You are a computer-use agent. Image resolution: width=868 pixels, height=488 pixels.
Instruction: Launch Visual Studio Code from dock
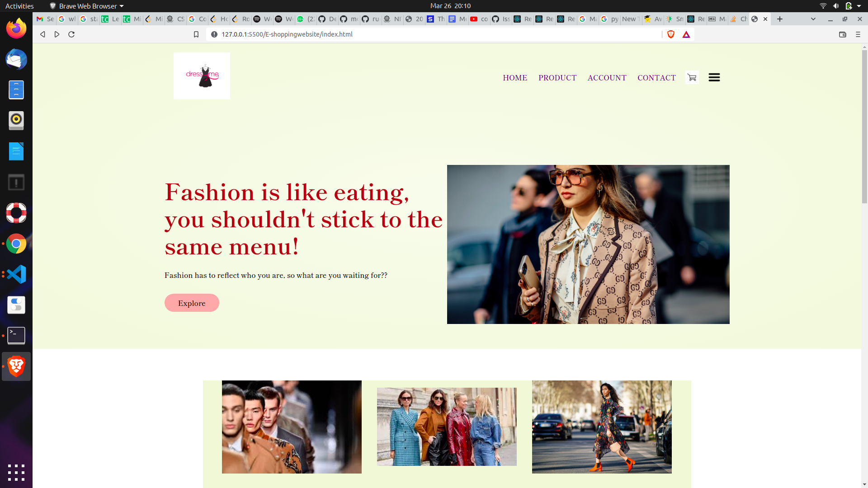coord(16,274)
